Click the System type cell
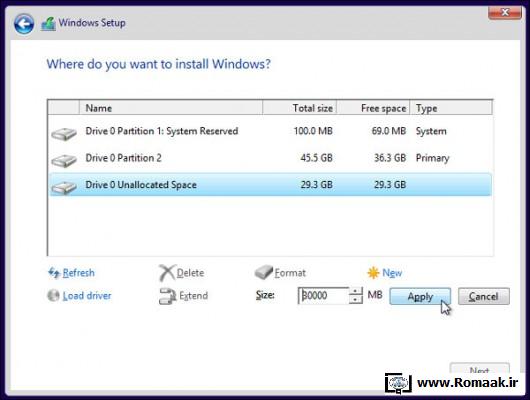This screenshot has height=400, width=530. pyautogui.click(x=431, y=131)
